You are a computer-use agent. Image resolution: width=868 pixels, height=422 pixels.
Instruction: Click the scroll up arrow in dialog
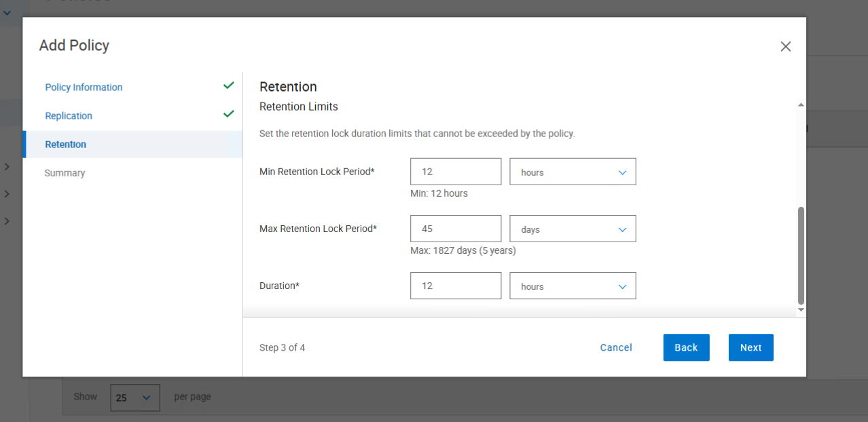[x=801, y=104]
